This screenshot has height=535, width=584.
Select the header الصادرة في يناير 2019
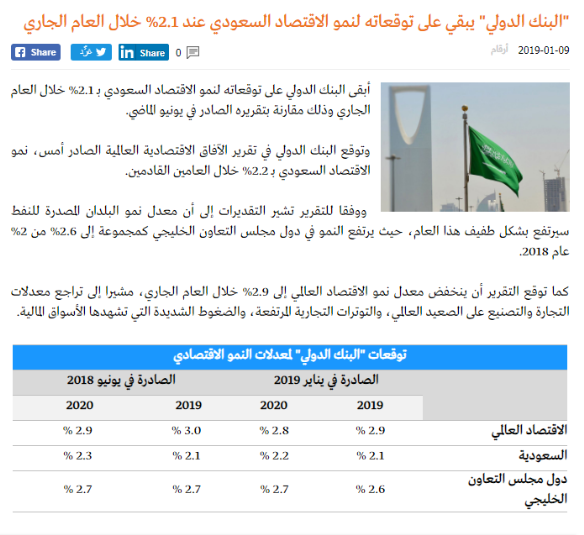pyautogui.click(x=326, y=380)
